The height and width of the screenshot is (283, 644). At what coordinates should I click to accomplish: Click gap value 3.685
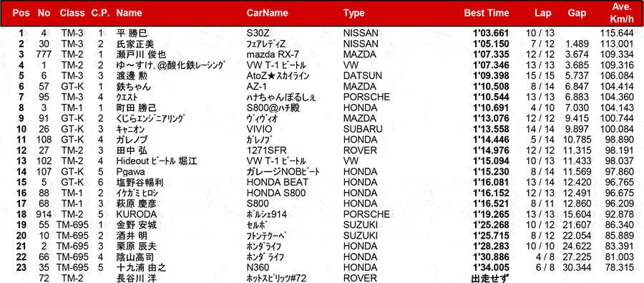tap(577, 65)
